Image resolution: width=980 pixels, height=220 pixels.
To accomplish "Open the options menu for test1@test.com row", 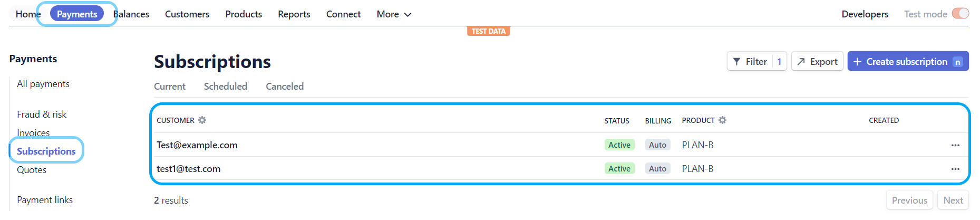I will click(x=955, y=169).
